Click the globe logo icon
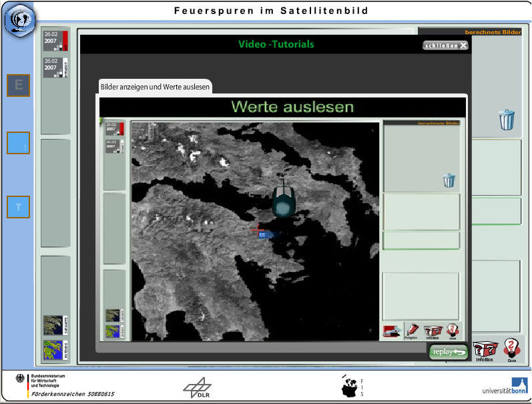 (x=19, y=19)
